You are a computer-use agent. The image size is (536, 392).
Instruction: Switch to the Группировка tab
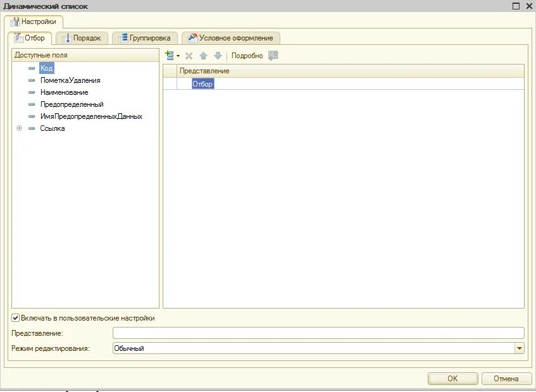pos(145,38)
